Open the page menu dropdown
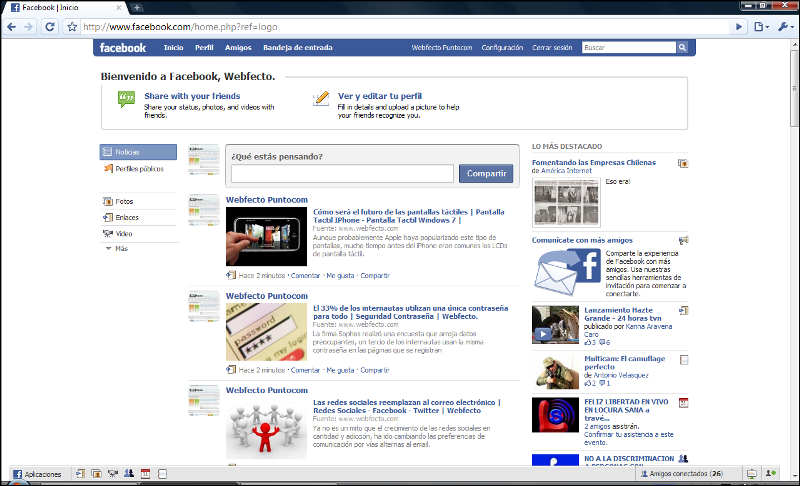The image size is (800, 486). pos(761,27)
